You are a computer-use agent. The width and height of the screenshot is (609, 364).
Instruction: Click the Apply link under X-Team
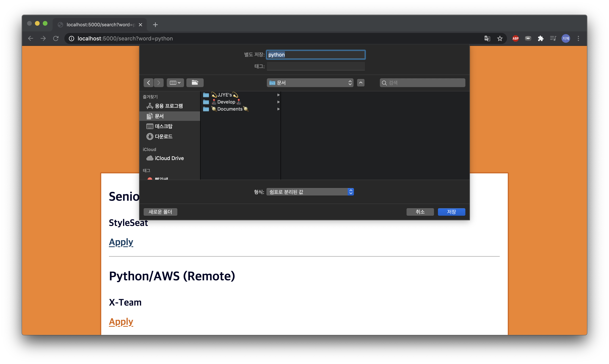click(x=121, y=322)
